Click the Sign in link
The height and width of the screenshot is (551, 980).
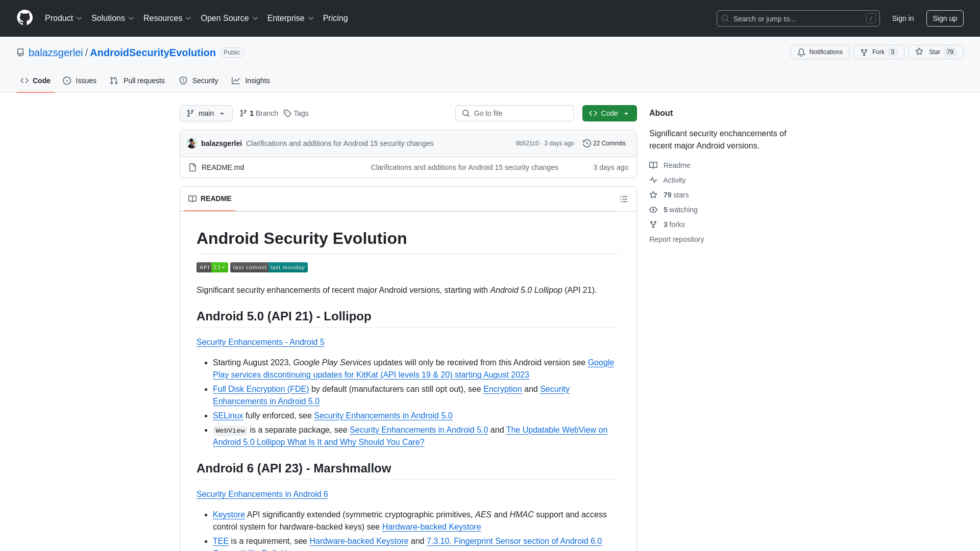tap(903, 18)
